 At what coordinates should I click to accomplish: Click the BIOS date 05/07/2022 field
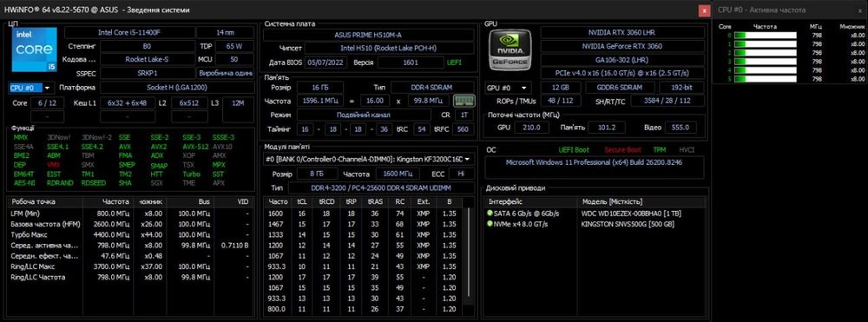point(326,62)
